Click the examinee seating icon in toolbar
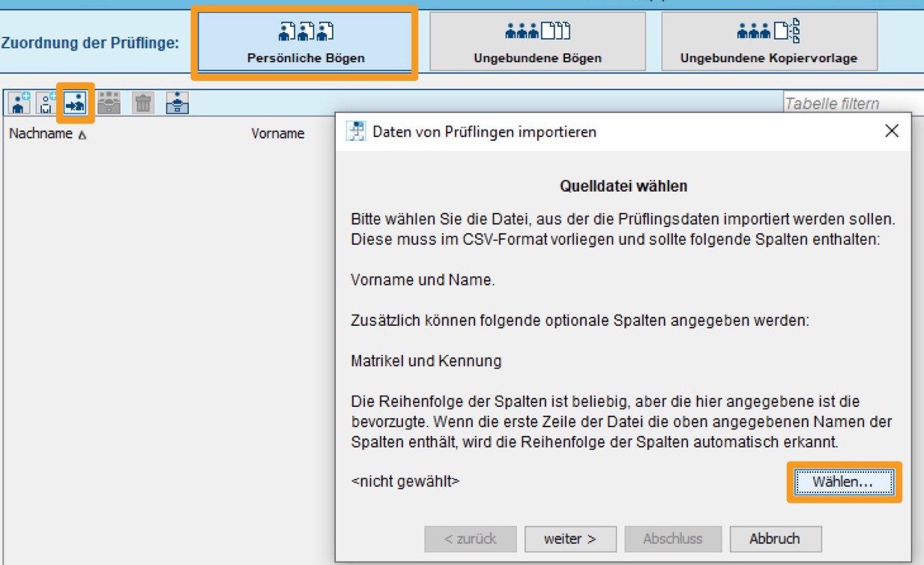Image resolution: width=924 pixels, height=565 pixels. tap(178, 103)
